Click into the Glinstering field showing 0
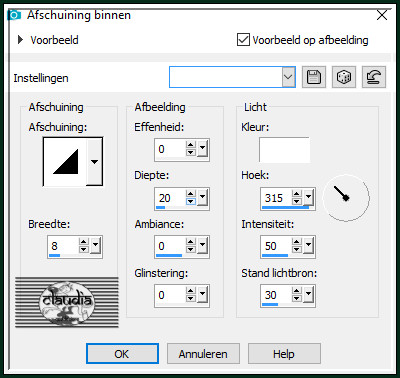400x378 pixels. (x=170, y=295)
